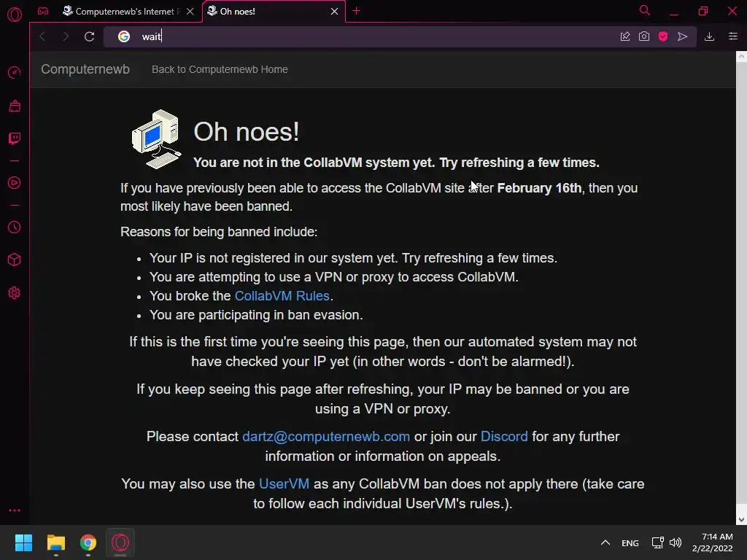
Task: Open the GX Corner gamepad tab
Action: [43, 11]
